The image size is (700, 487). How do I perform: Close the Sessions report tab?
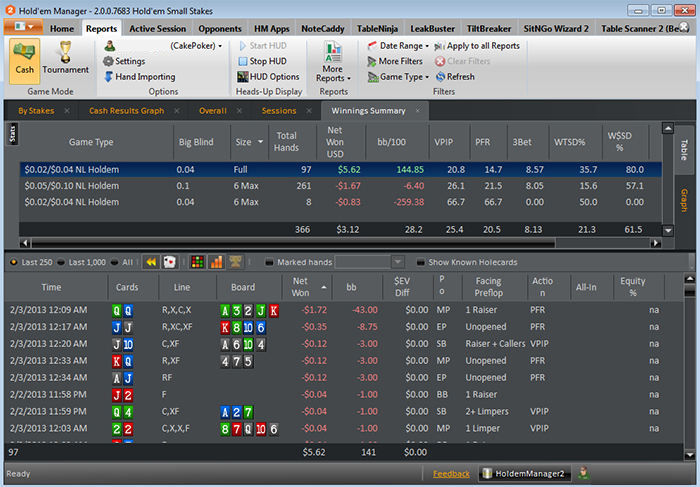tap(309, 110)
